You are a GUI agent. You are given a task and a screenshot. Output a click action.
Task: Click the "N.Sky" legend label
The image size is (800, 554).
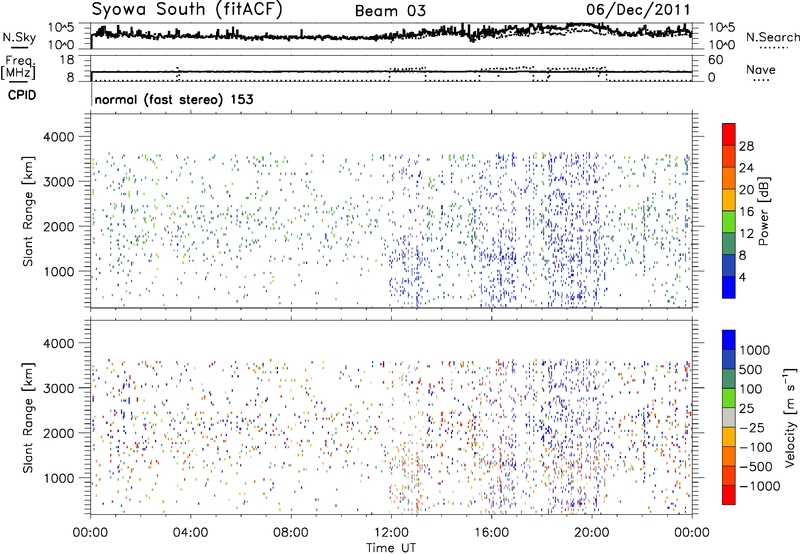pos(19,38)
